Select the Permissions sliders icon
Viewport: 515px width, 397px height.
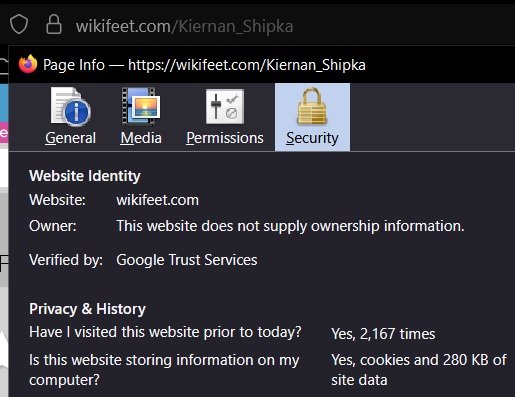[225, 107]
